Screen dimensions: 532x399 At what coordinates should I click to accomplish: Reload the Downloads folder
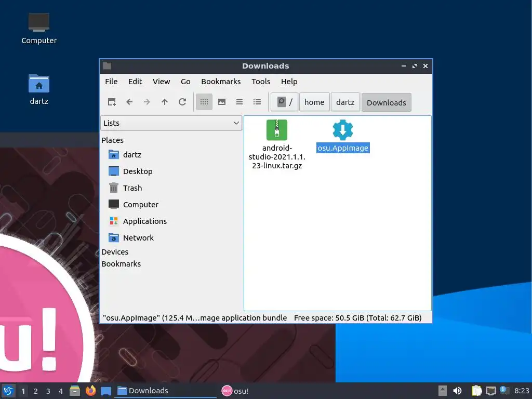(x=182, y=102)
